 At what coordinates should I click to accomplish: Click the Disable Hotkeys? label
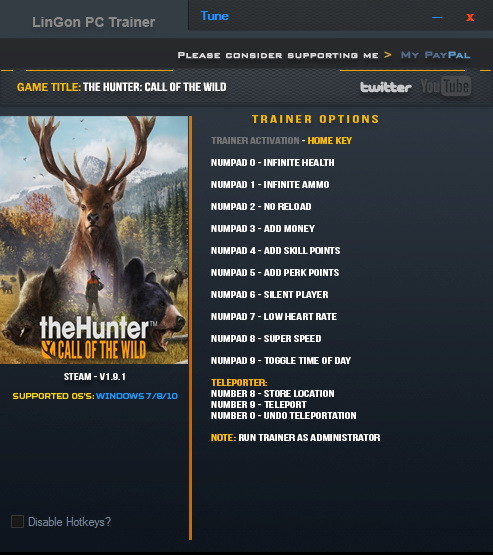tap(69, 522)
